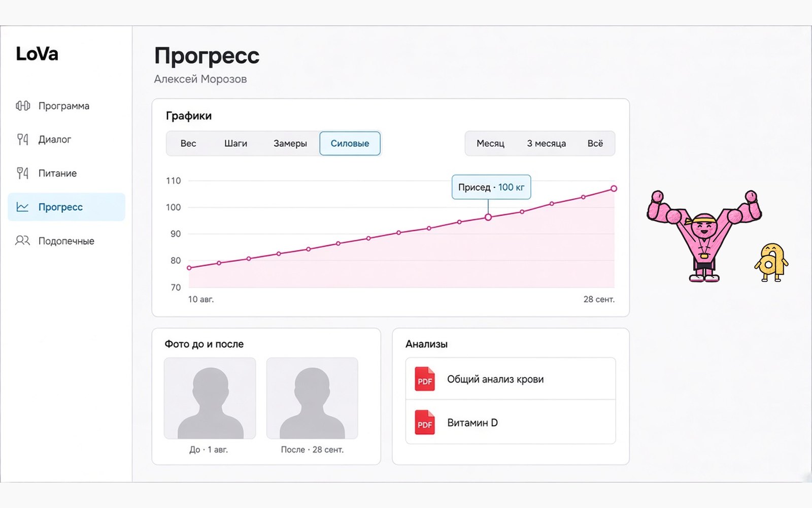The width and height of the screenshot is (812, 508).
Task: Select the Прогресс sidebar item
Action: (x=66, y=207)
